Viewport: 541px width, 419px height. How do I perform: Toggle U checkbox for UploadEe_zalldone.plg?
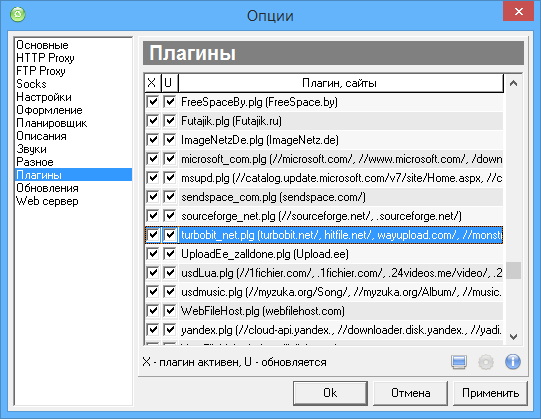[x=169, y=254]
